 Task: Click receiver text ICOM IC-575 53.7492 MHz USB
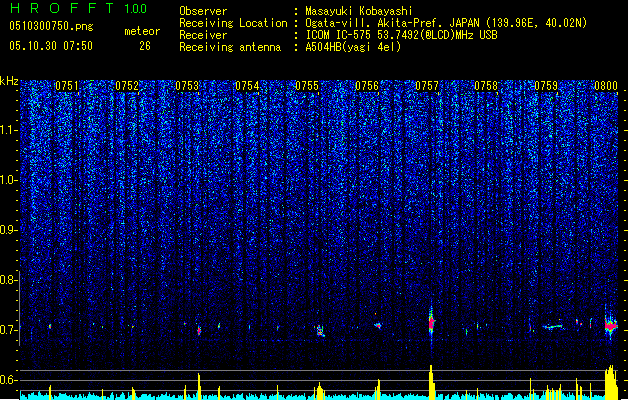click(402, 35)
